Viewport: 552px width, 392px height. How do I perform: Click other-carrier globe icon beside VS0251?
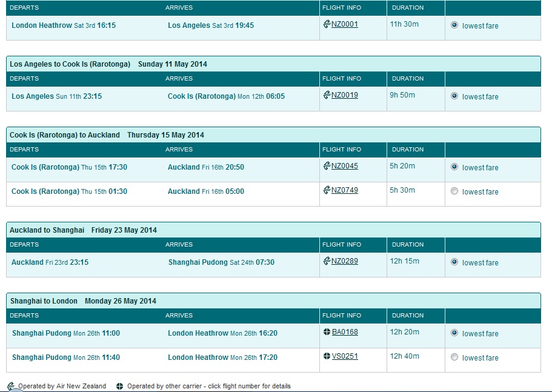point(327,356)
